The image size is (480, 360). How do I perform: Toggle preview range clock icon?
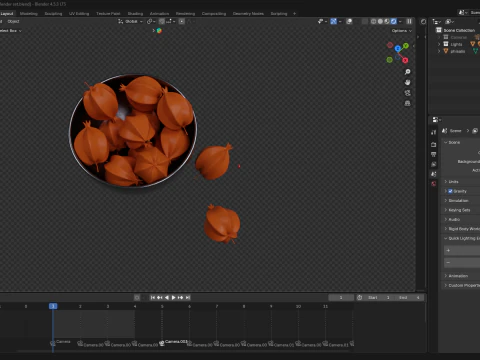[360, 297]
